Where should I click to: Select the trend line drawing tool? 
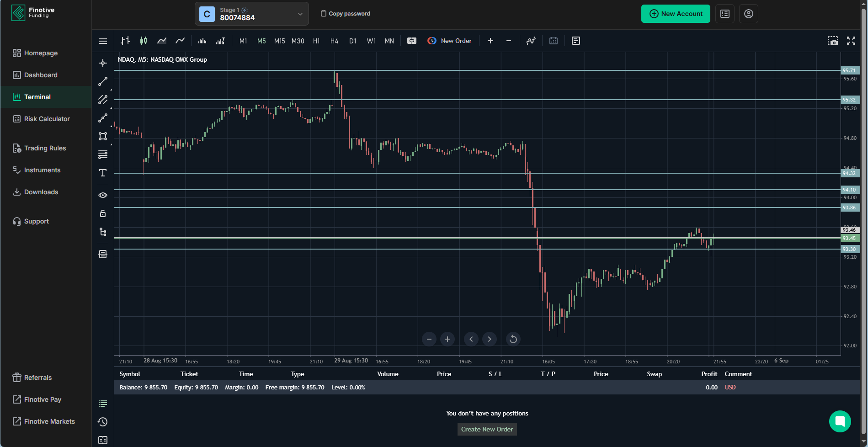click(103, 81)
